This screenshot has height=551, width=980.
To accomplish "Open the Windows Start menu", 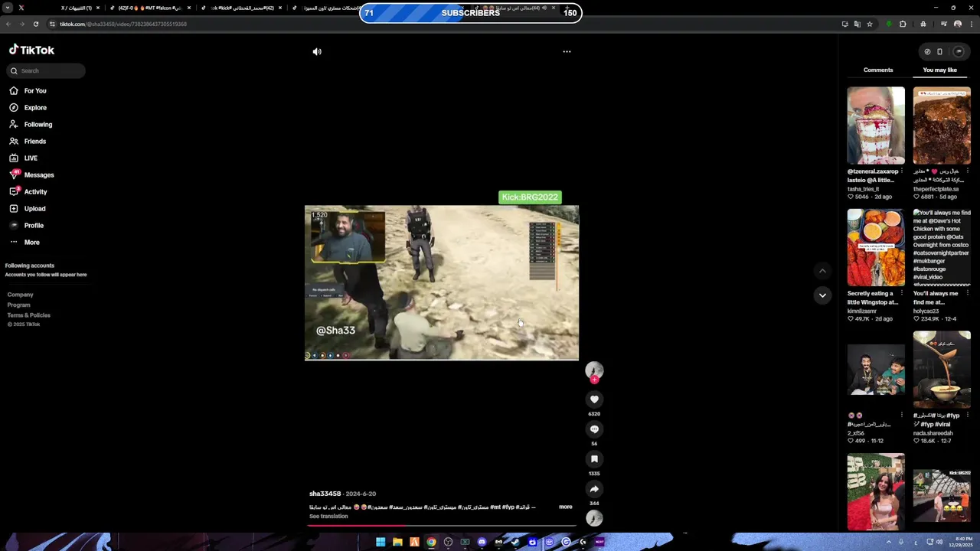I will [381, 542].
